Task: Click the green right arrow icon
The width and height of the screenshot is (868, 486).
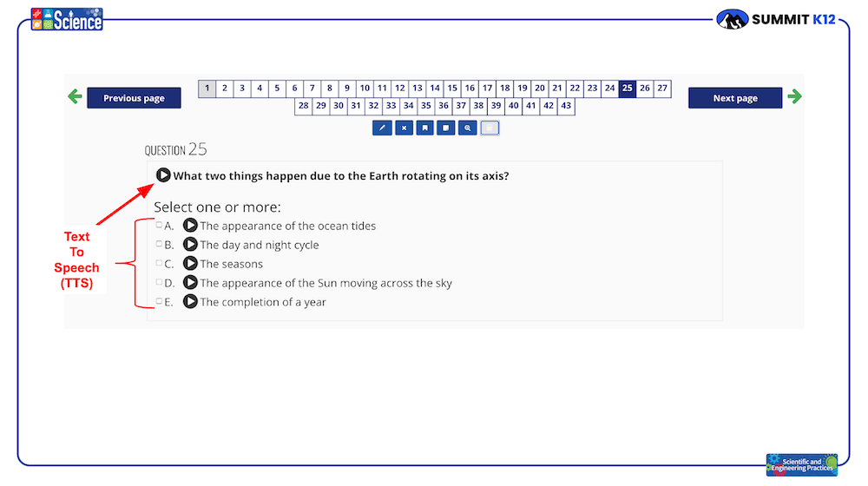Action: (x=795, y=97)
